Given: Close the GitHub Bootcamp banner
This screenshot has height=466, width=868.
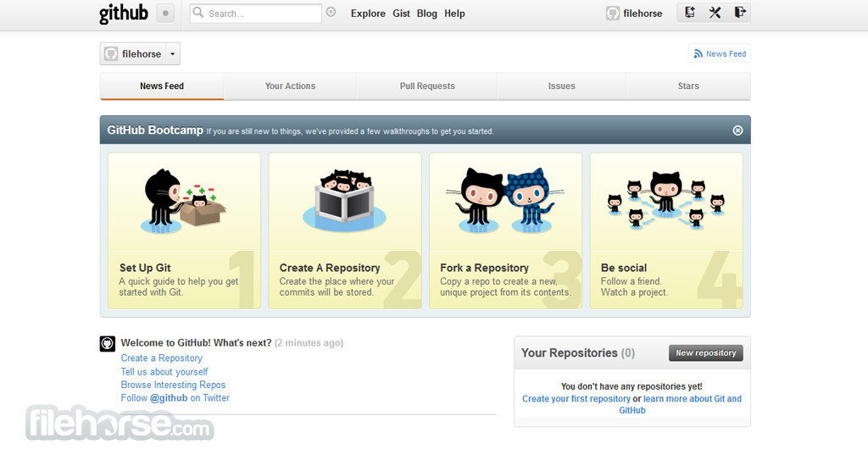Looking at the screenshot, I should click(737, 130).
